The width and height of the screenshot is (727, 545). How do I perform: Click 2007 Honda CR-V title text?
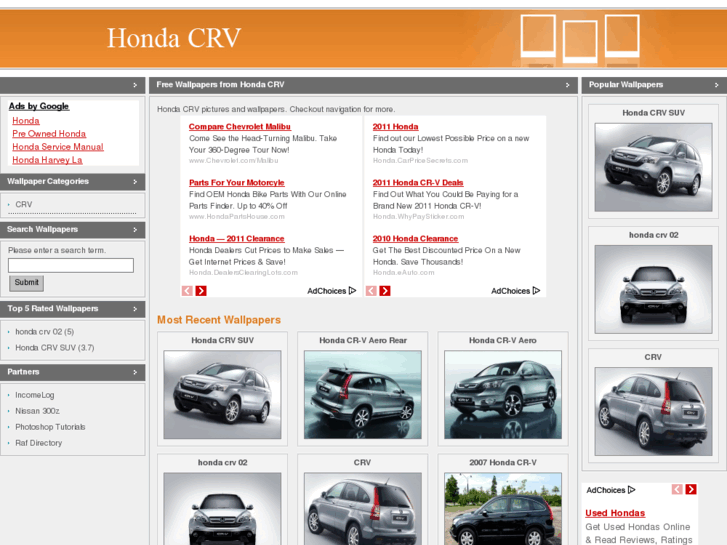pyautogui.click(x=503, y=462)
